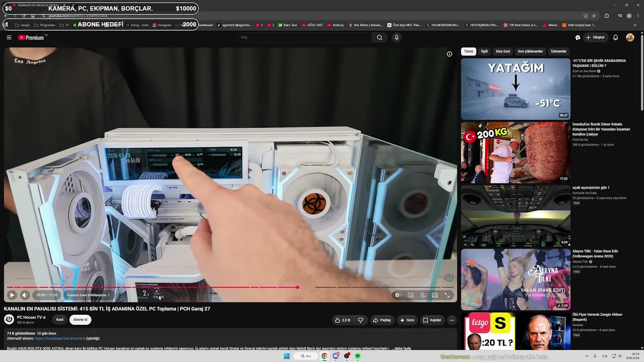Image resolution: width=644 pixels, height=362 pixels.
Task: Open Windows Start menu
Action: coord(287,356)
